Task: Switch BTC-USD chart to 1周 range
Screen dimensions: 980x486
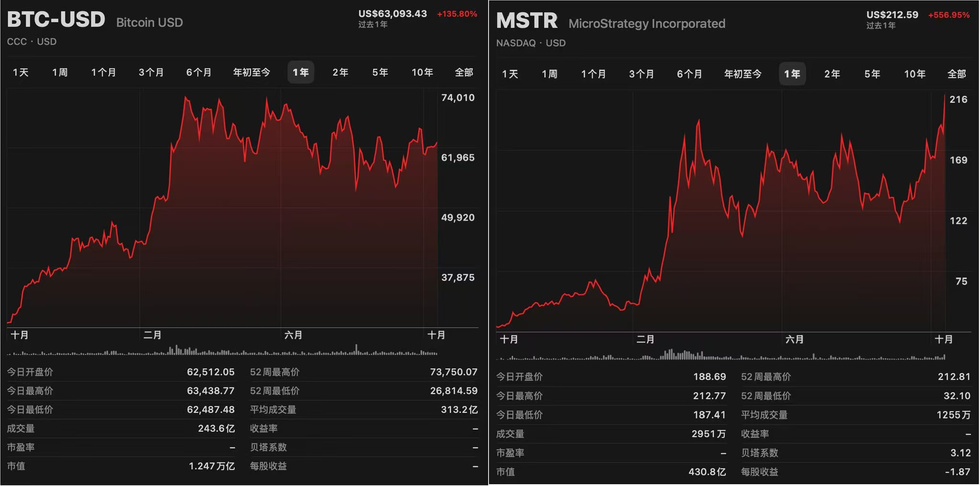Action: pos(60,72)
